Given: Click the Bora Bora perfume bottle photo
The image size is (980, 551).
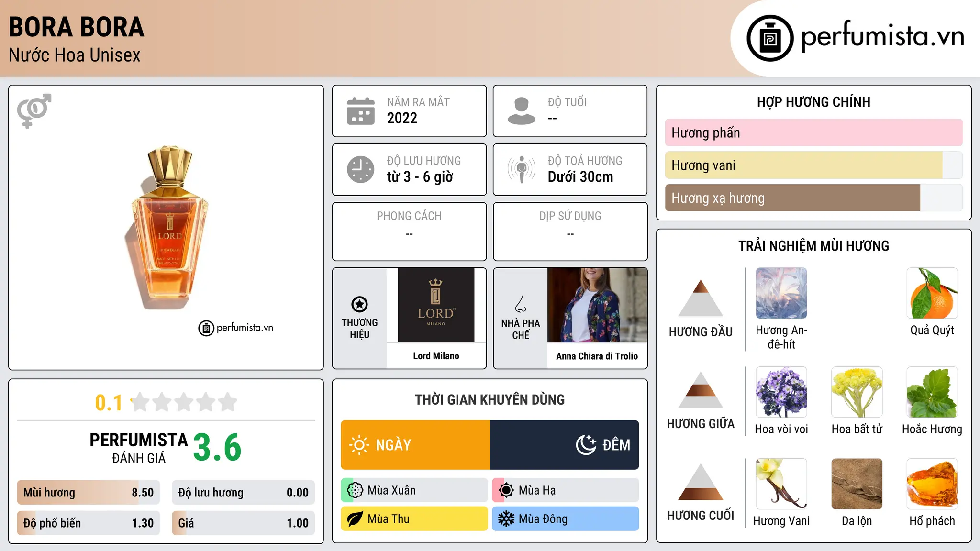Looking at the screenshot, I should tap(167, 228).
